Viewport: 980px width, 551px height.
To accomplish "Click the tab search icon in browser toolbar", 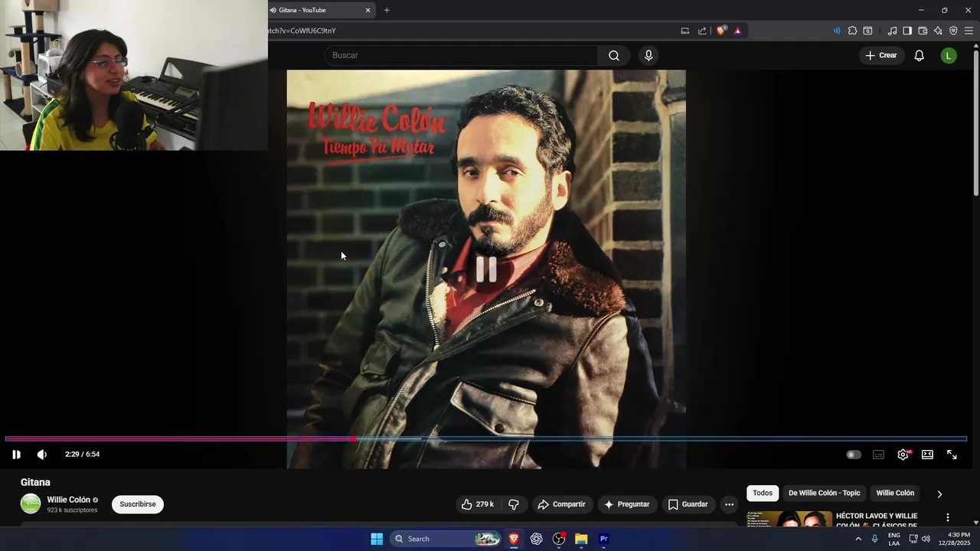I will 867,31.
